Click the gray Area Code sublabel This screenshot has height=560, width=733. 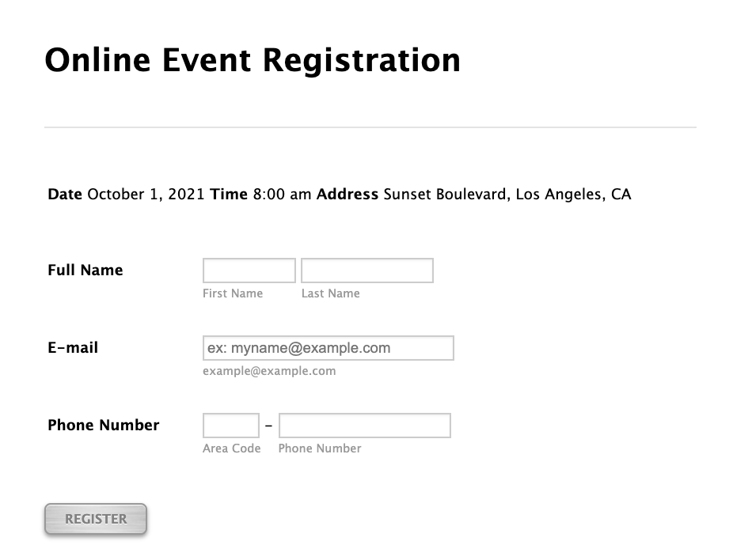[x=232, y=448]
